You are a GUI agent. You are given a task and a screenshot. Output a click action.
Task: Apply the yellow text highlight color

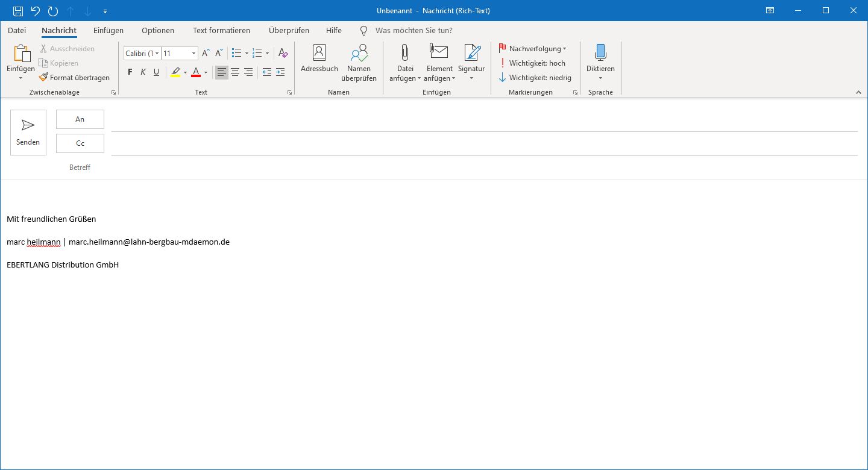click(175, 72)
